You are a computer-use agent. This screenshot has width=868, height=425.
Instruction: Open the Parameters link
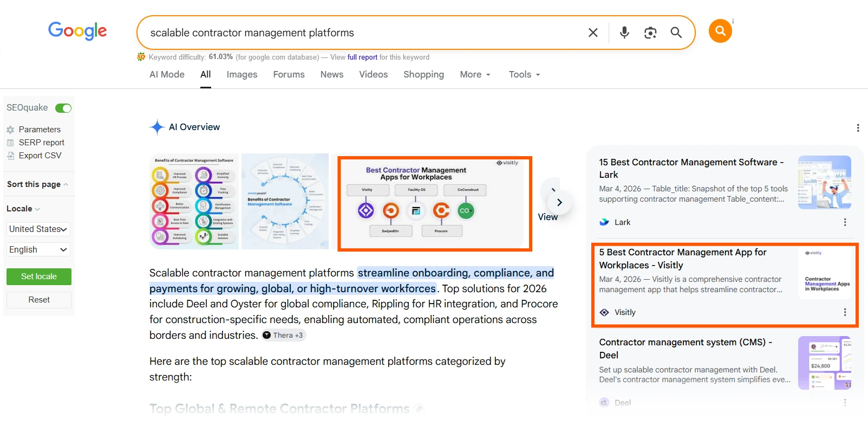coord(40,130)
